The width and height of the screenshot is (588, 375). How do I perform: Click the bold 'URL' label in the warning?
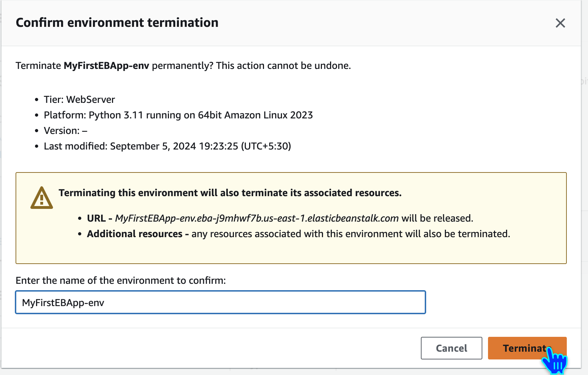(96, 218)
